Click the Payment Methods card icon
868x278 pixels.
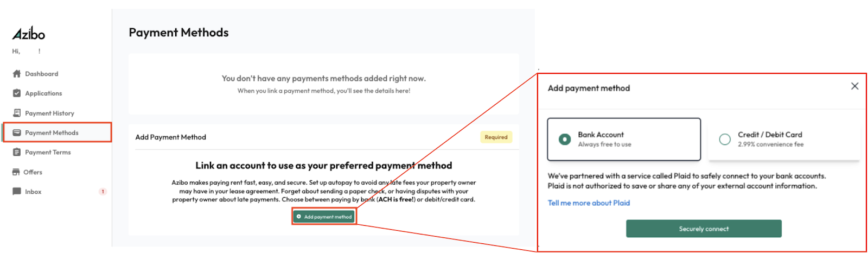(17, 132)
